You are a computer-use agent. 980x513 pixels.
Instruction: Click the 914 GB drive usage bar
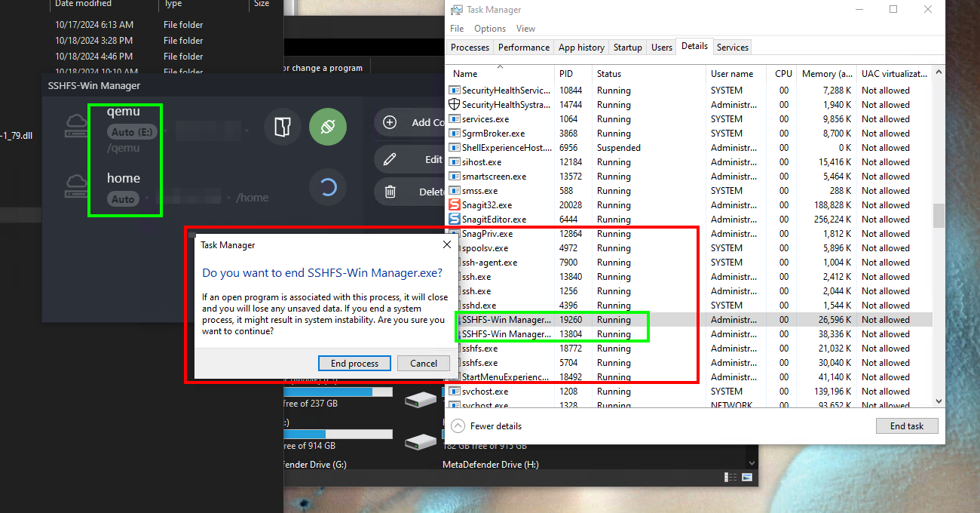[338, 434]
